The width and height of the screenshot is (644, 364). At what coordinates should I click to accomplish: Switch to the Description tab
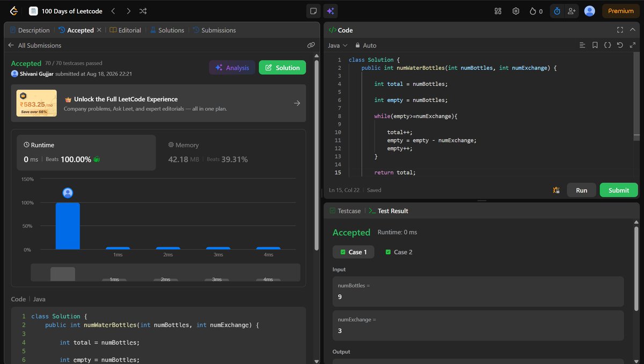30,31
